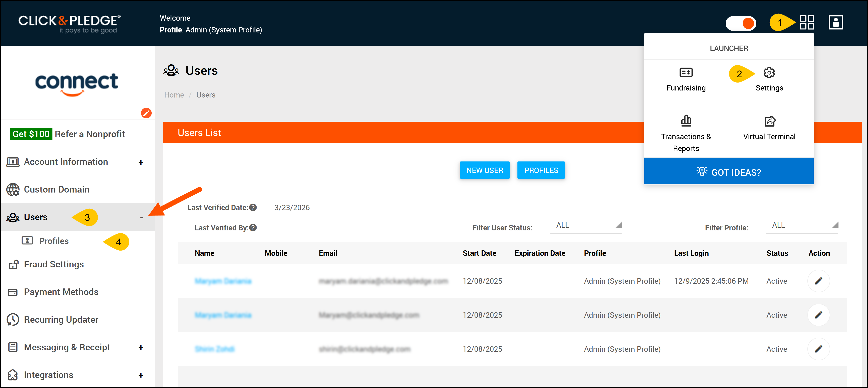868x388 pixels.
Task: Click the Last Login column header
Action: (691, 253)
